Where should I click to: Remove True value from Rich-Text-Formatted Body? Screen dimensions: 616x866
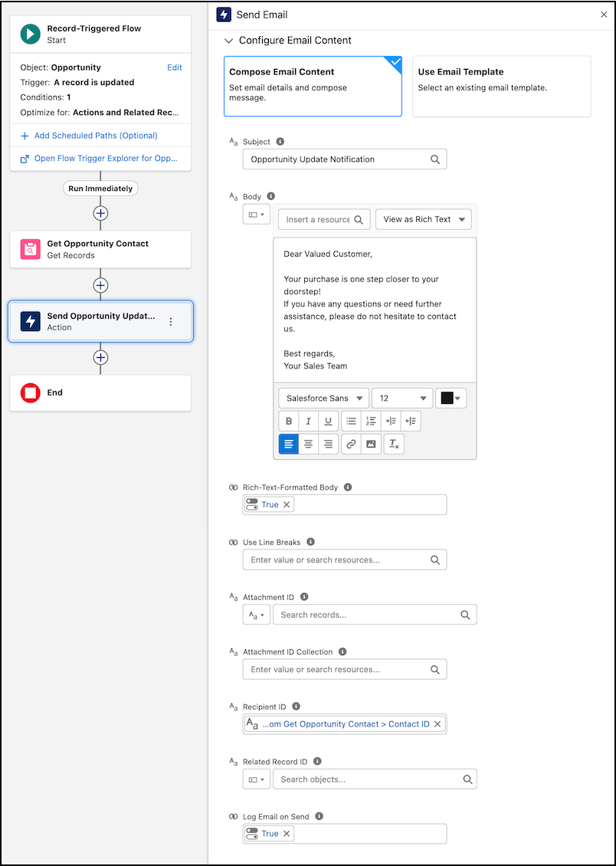[287, 504]
